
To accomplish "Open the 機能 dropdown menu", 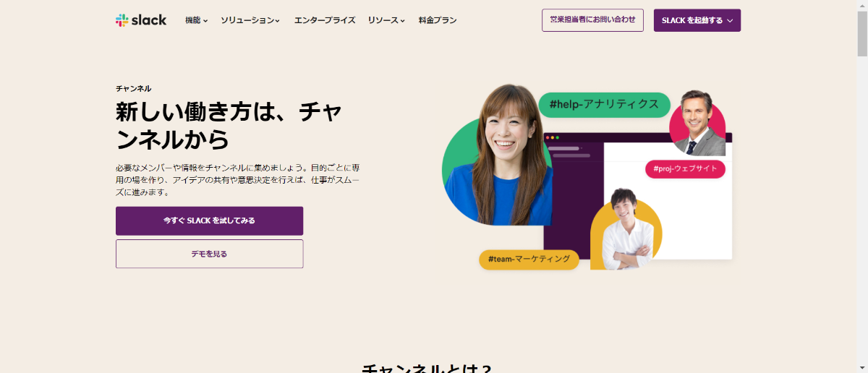I will [x=196, y=20].
